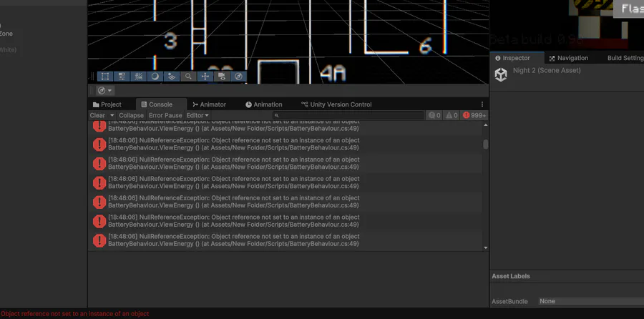The width and height of the screenshot is (644, 319).
Task: Toggle error messages 999+ filter
Action: [x=474, y=115]
